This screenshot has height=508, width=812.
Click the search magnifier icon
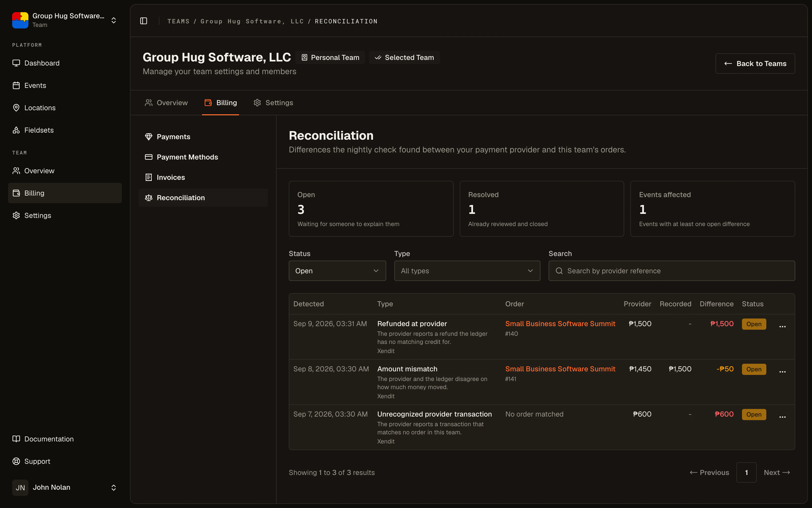point(559,271)
